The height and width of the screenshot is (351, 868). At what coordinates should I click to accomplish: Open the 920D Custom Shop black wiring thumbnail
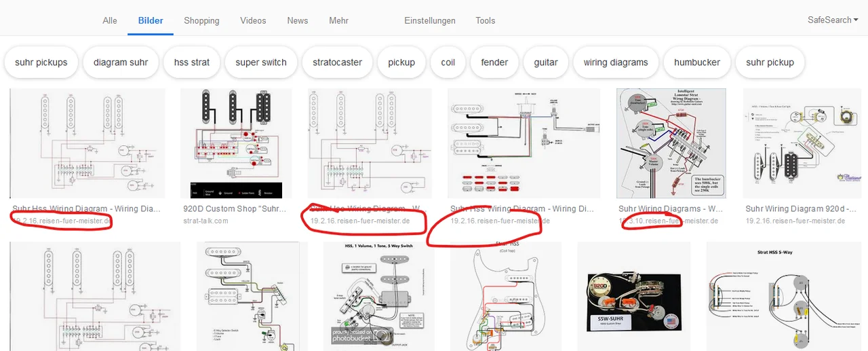pos(236,143)
